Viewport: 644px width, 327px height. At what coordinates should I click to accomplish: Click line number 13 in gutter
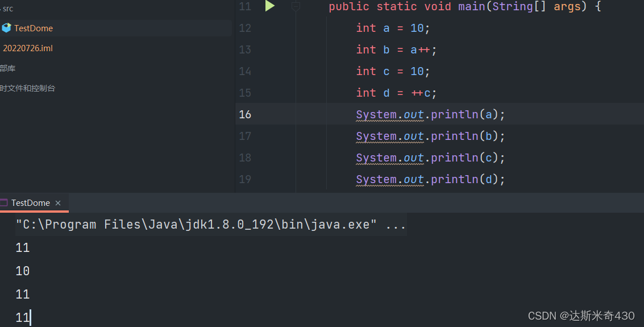click(245, 49)
